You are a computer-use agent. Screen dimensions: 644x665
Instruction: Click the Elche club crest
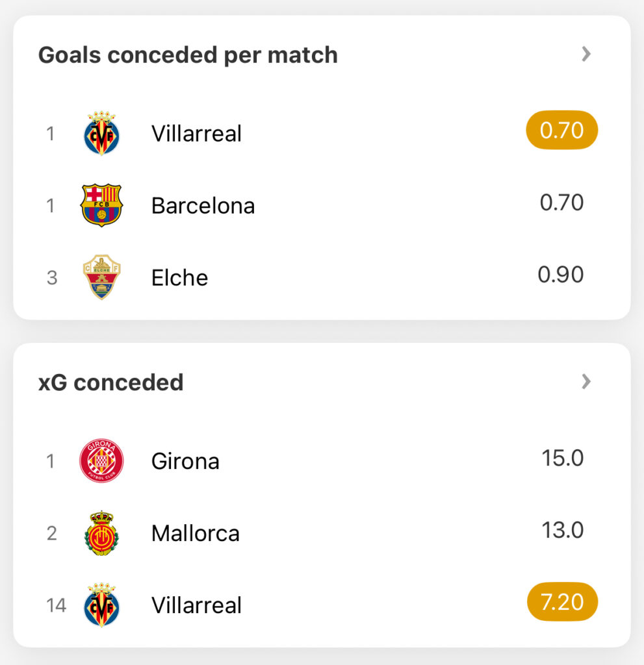coord(101,277)
